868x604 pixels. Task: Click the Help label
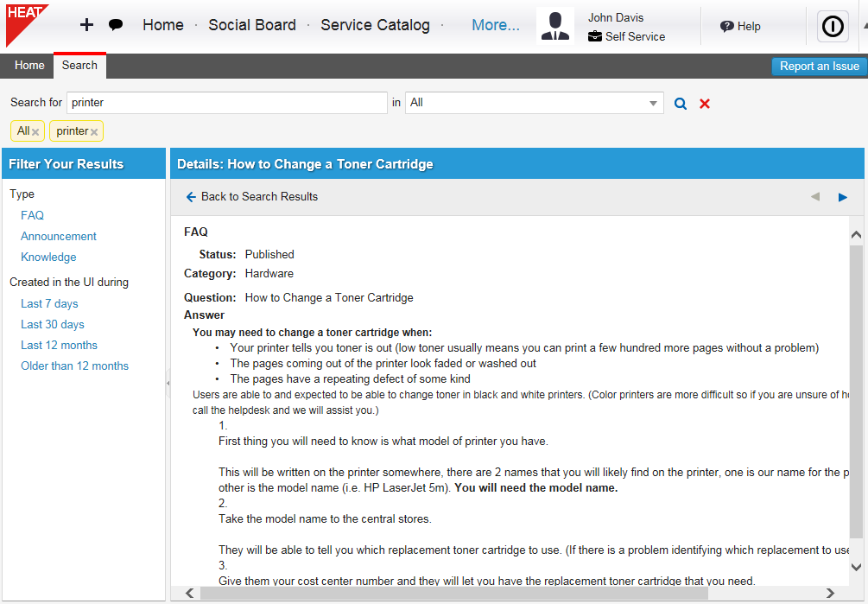(x=749, y=26)
